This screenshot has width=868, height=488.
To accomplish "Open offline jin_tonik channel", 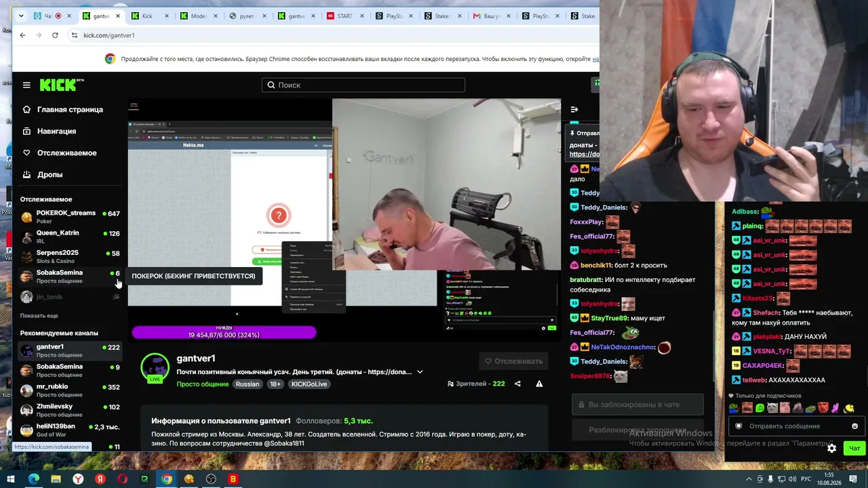I will click(x=70, y=297).
